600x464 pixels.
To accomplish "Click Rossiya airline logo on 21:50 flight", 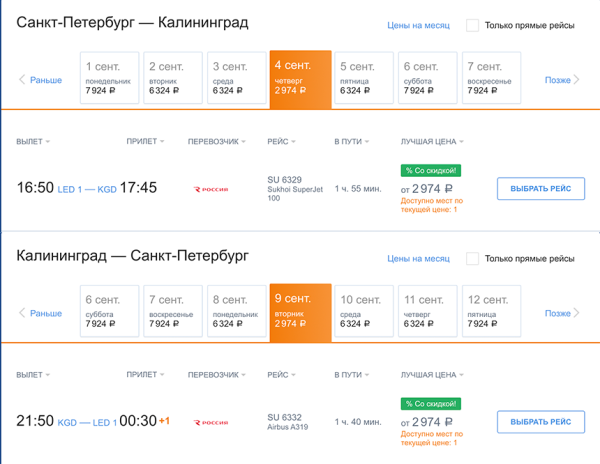I will 211,421.
